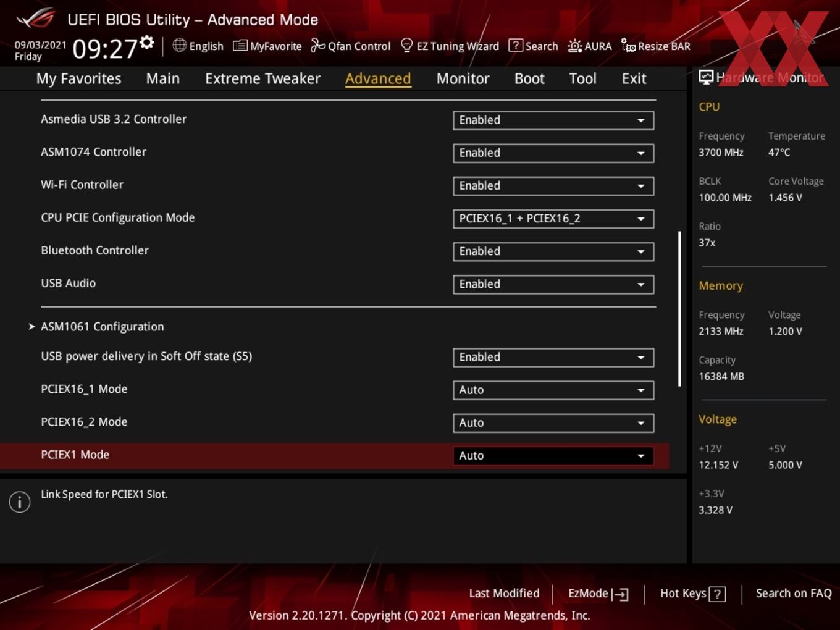The height and width of the screenshot is (630, 840).
Task: Switch to Boot tab
Action: (529, 78)
